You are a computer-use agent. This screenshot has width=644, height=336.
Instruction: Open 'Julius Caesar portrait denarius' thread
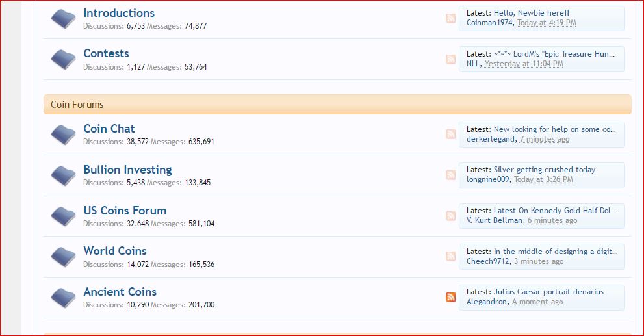click(548, 292)
